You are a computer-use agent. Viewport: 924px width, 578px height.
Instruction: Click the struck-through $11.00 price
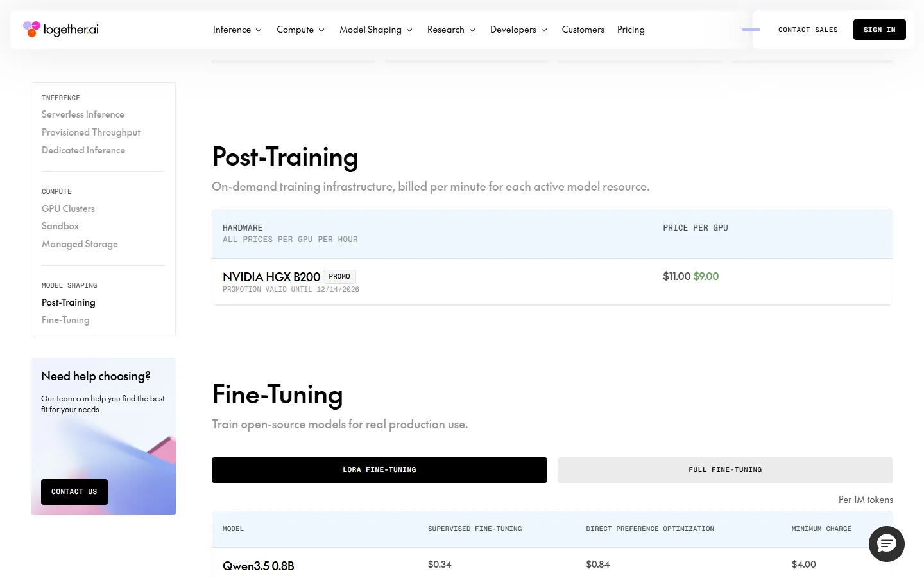pyautogui.click(x=677, y=276)
